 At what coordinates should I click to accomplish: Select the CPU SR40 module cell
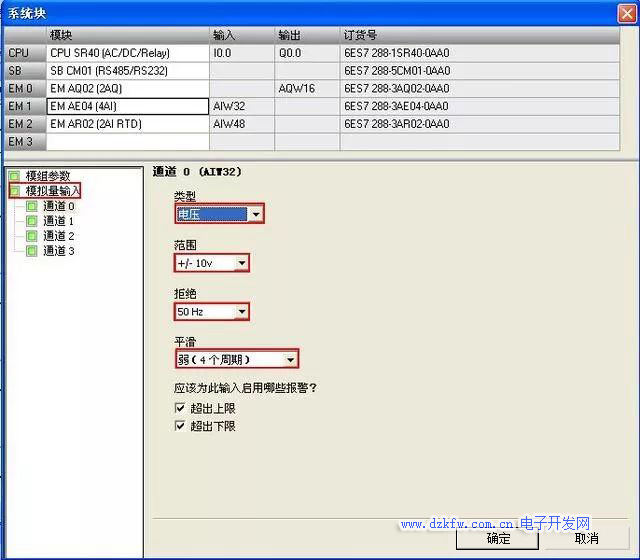pos(127,53)
